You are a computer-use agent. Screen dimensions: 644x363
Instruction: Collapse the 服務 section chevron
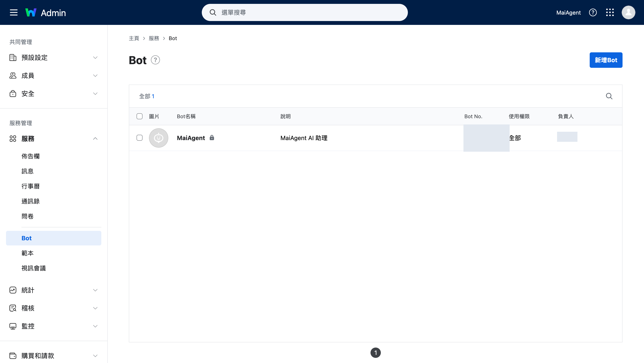(95, 139)
